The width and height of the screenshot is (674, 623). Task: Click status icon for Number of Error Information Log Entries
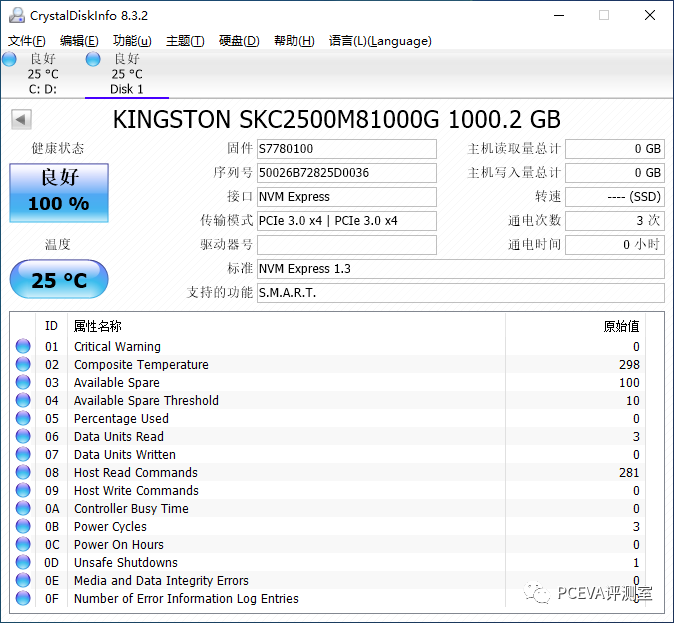tap(23, 598)
